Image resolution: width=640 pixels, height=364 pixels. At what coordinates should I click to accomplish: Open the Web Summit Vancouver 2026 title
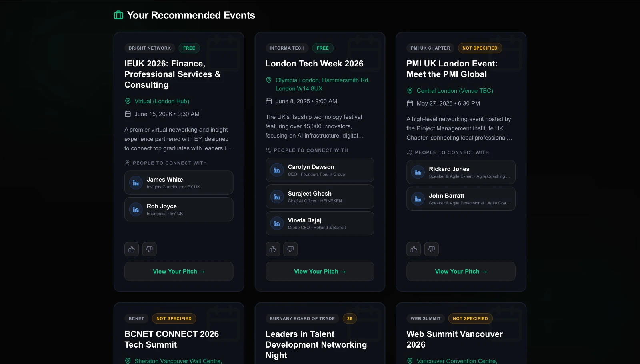pyautogui.click(x=454, y=339)
